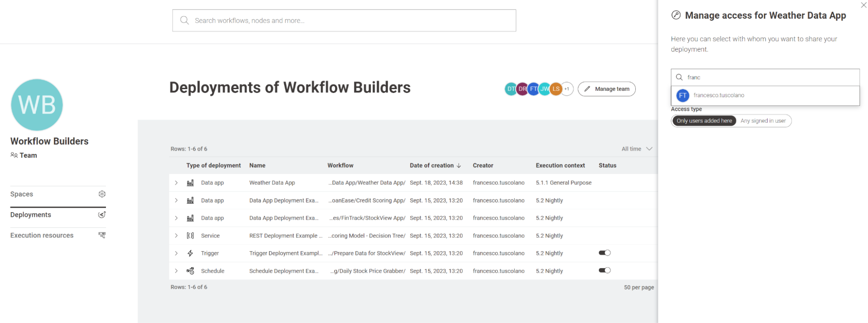Click the Search workflows input field
Screen dimensions: 868x323
tap(344, 20)
